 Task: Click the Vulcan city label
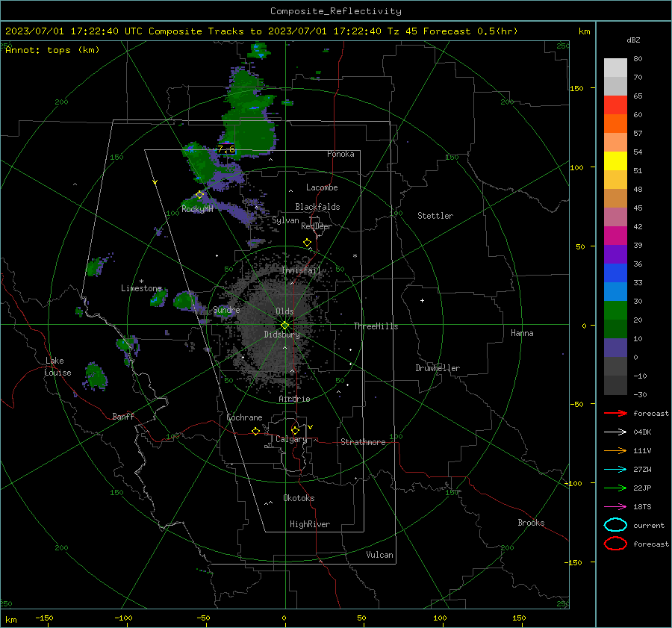(x=380, y=555)
